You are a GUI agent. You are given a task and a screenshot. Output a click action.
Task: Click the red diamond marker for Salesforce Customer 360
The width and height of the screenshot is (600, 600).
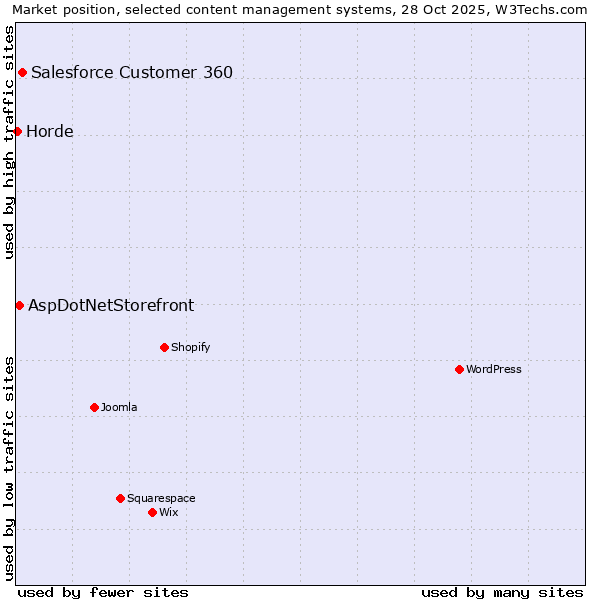pyautogui.click(x=22, y=72)
